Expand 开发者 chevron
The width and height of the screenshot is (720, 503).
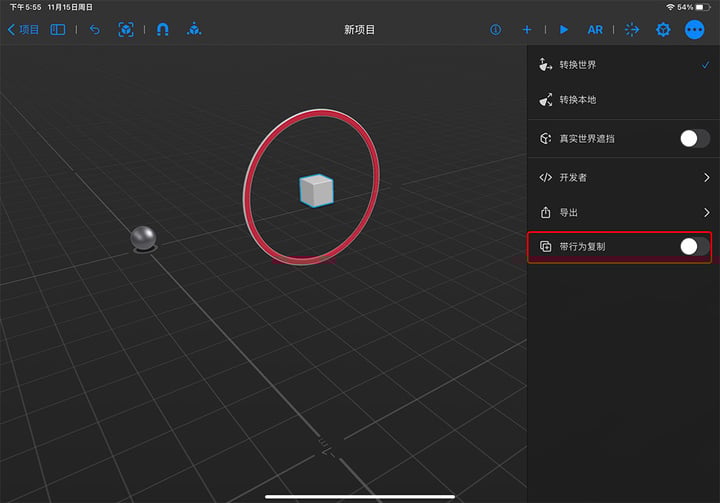[707, 177]
